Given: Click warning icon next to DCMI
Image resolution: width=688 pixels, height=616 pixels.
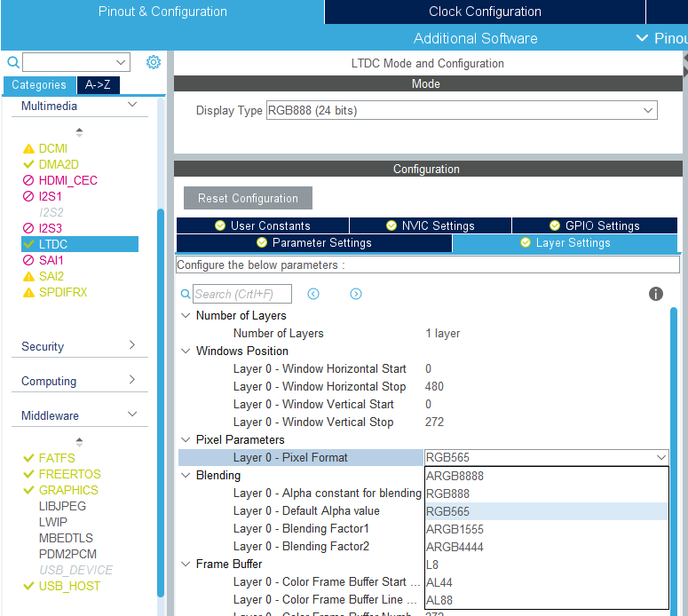Looking at the screenshot, I should click(28, 149).
